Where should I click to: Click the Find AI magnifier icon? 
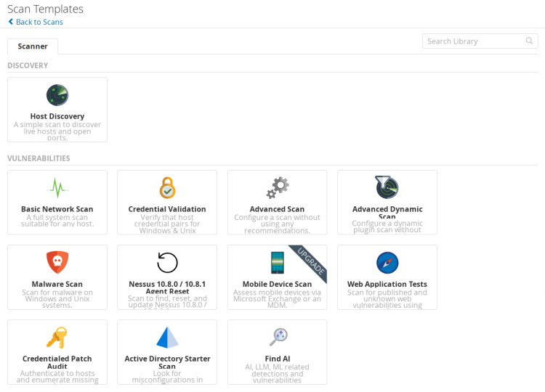pyautogui.click(x=277, y=337)
